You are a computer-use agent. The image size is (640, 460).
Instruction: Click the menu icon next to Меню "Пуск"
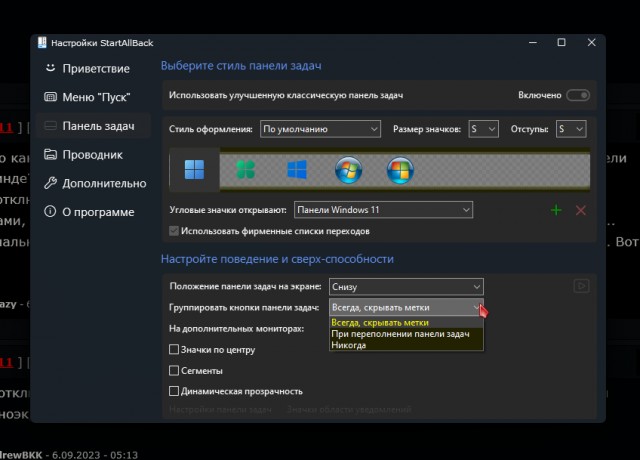[x=50, y=97]
